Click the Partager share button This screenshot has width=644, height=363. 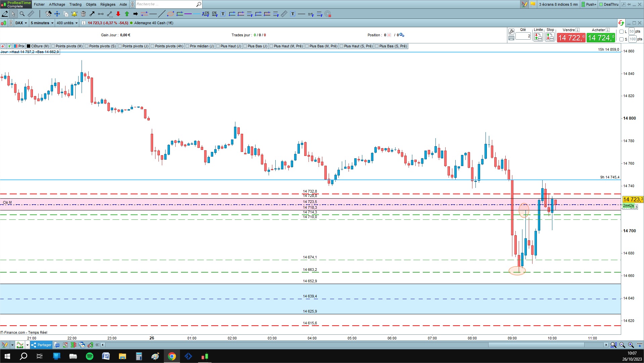(x=41, y=345)
